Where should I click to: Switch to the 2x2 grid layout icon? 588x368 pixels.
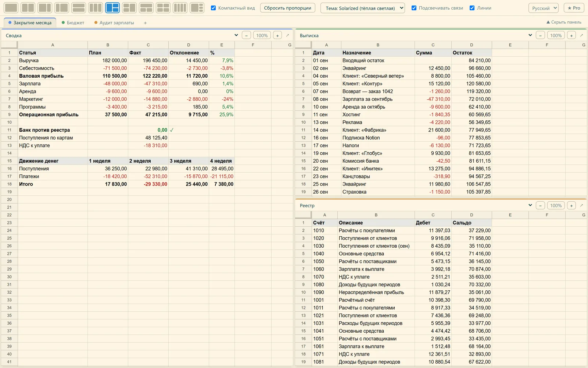[163, 8]
